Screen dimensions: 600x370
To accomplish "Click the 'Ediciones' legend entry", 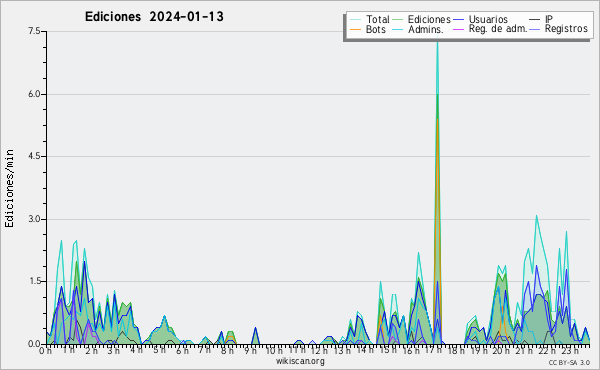I will (x=429, y=19).
